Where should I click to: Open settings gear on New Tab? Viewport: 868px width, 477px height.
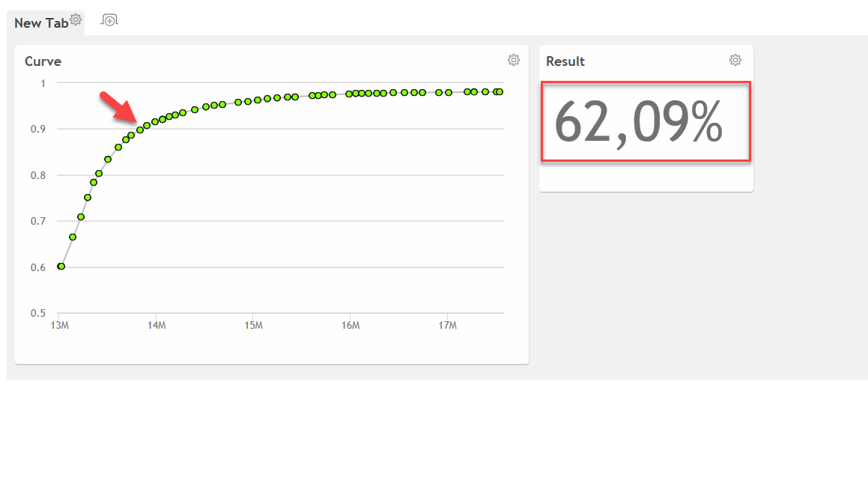click(x=76, y=19)
